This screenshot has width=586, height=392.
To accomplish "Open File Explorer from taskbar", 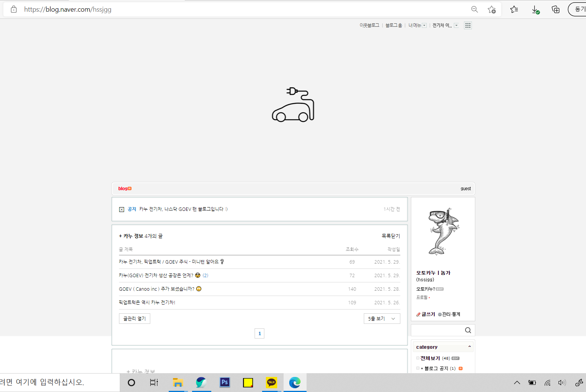I will [x=178, y=383].
